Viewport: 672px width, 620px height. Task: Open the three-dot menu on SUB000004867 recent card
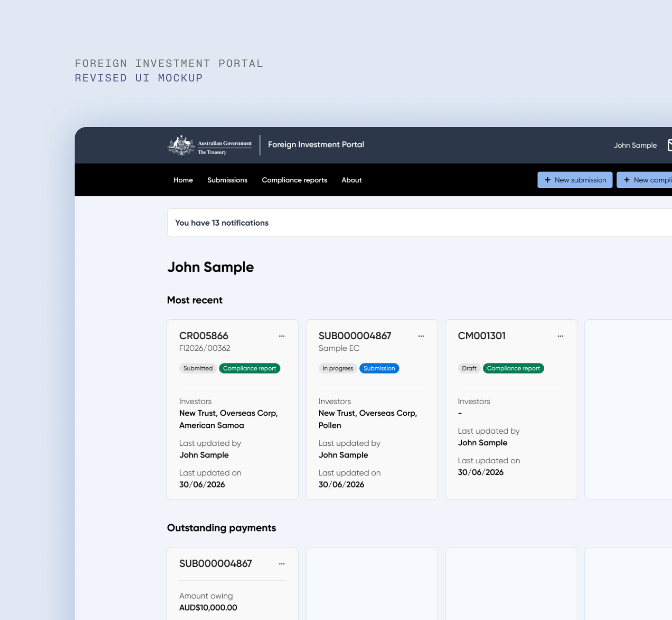click(x=421, y=336)
